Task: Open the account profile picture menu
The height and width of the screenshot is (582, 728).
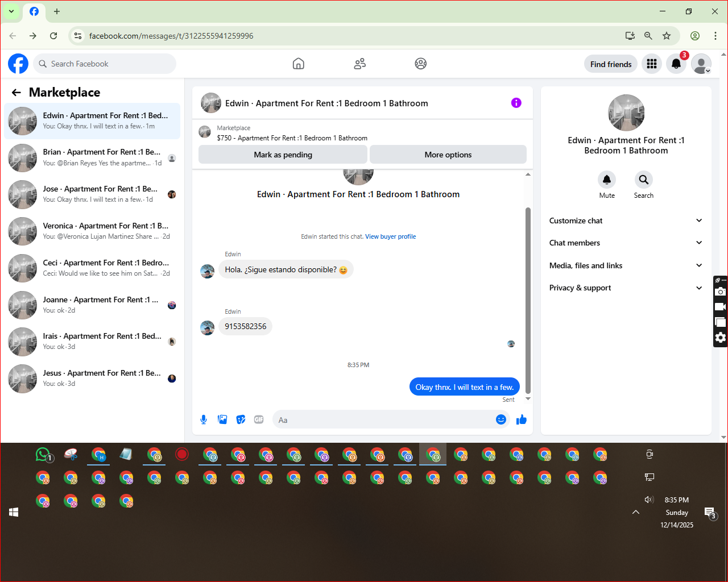Action: point(701,64)
